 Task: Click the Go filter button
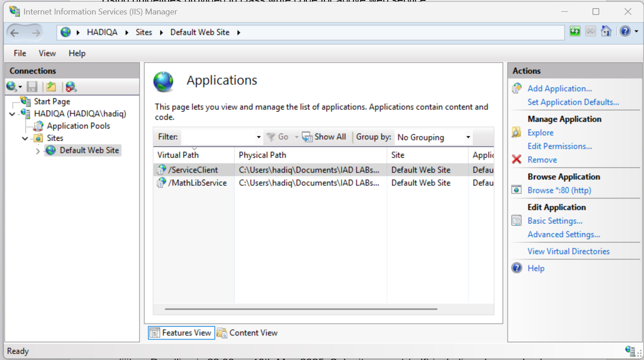coord(277,137)
